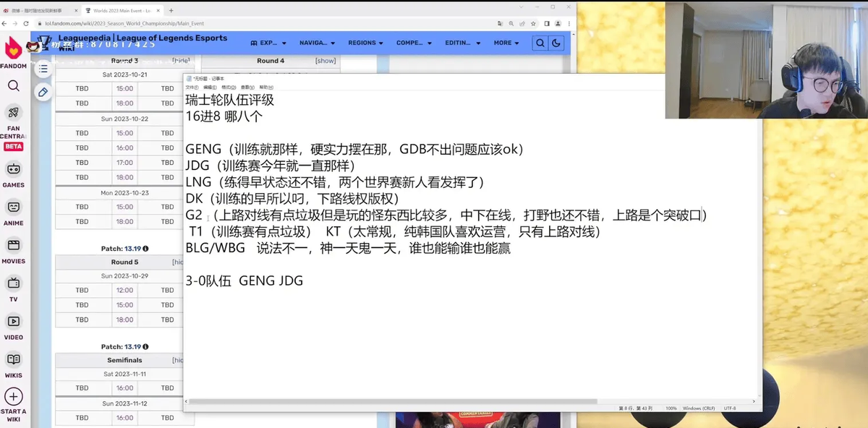
Task: Click the Sun 2023-10-29 date header
Action: click(124, 275)
